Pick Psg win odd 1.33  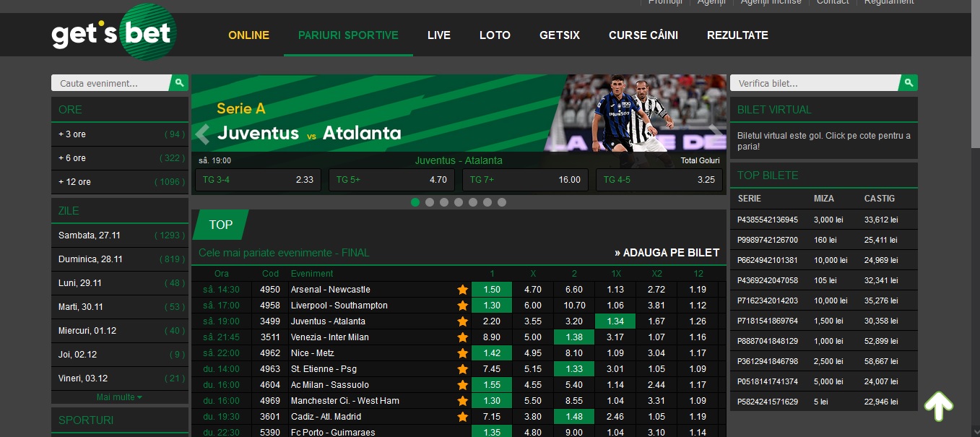pos(574,369)
